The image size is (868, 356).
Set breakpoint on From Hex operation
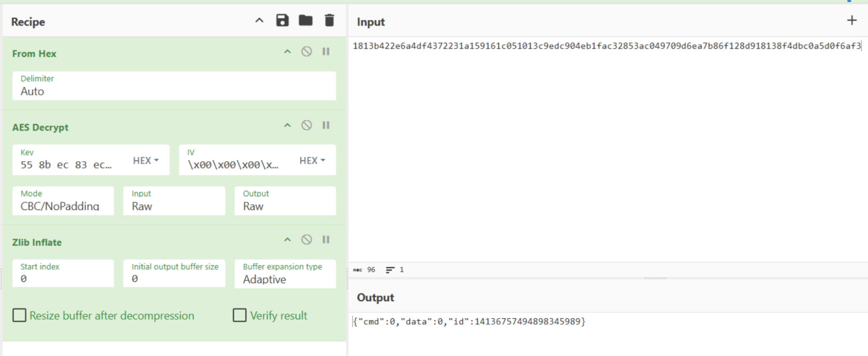[x=326, y=52]
